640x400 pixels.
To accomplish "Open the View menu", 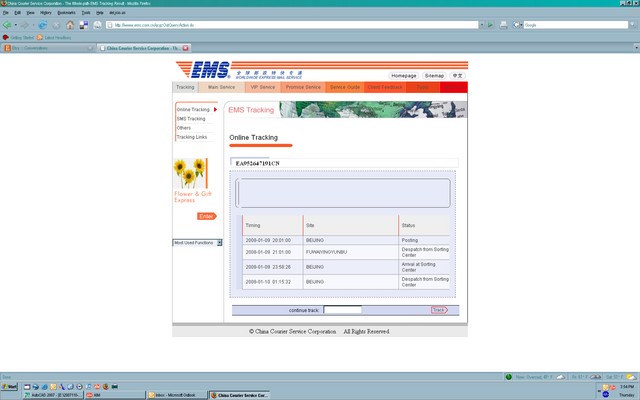I will [30, 13].
